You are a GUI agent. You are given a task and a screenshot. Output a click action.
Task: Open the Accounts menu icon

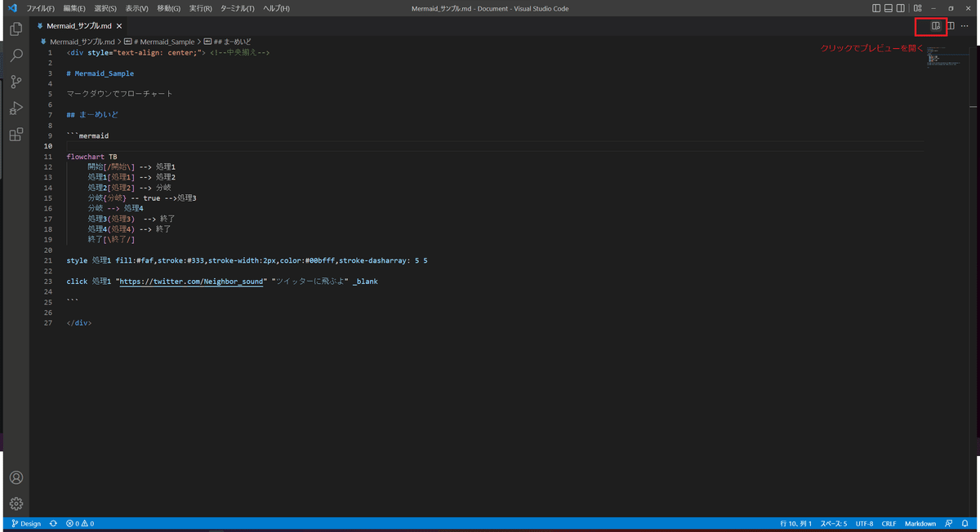[16, 477]
